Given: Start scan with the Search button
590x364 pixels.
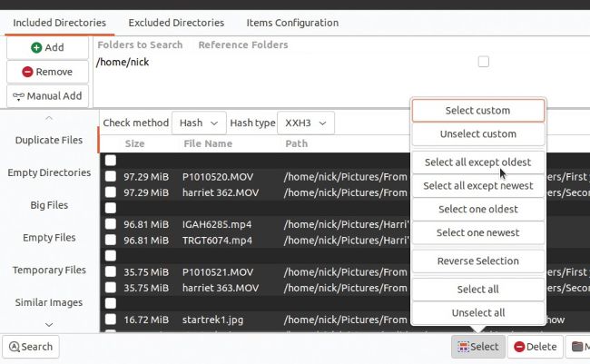Looking at the screenshot, I should click(29, 347).
